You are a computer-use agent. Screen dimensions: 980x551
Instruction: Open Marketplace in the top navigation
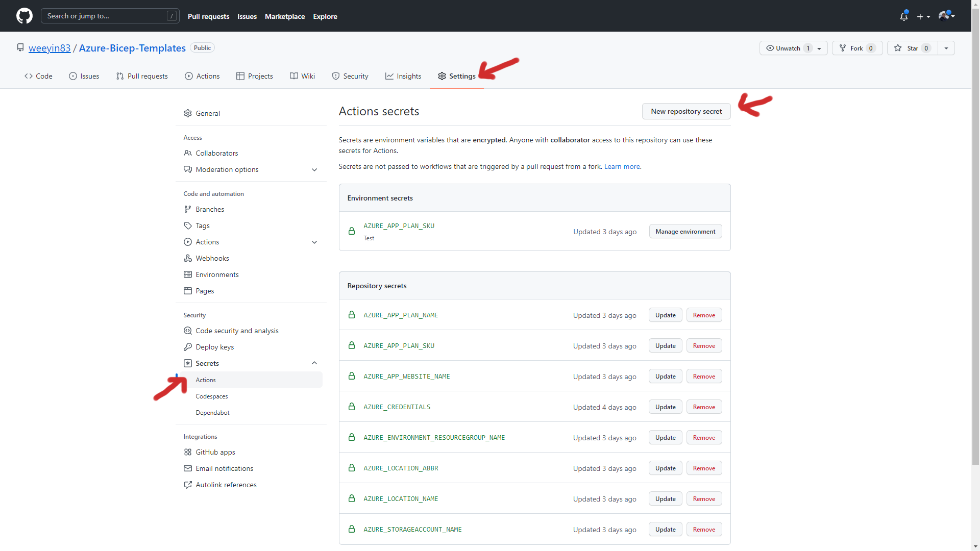pos(285,16)
